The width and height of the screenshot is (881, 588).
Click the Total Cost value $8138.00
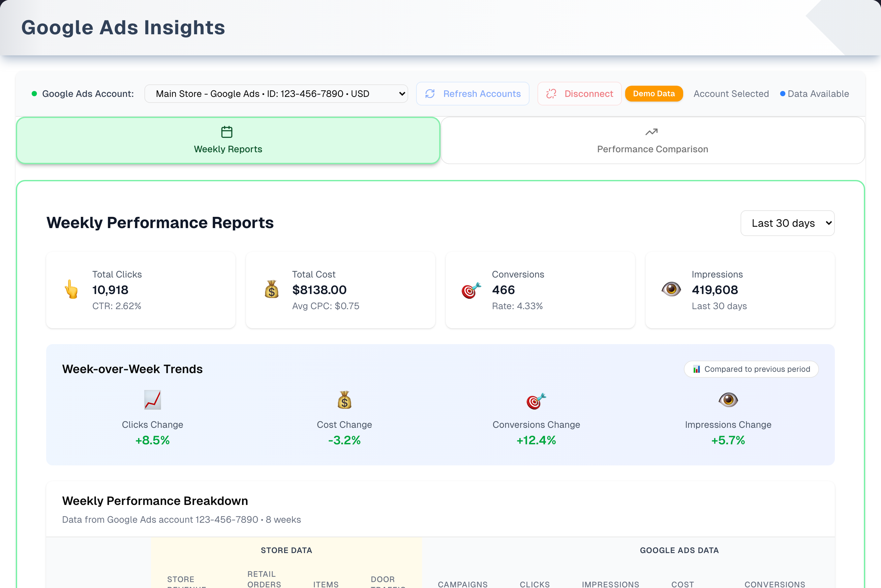[x=319, y=290]
